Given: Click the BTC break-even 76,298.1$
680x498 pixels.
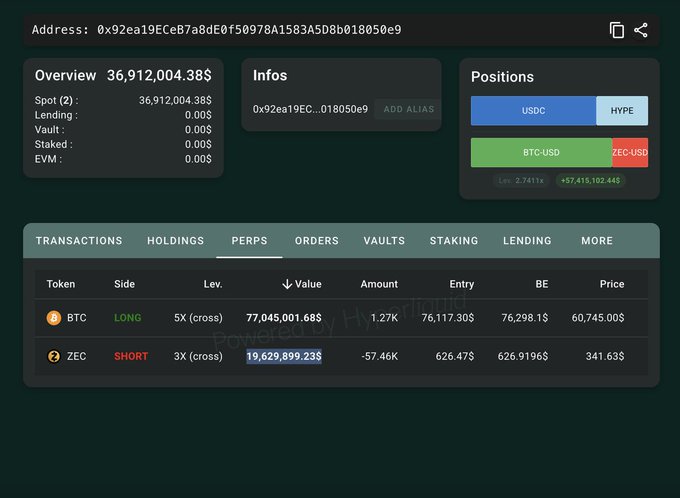Looking at the screenshot, I should coord(525,318).
